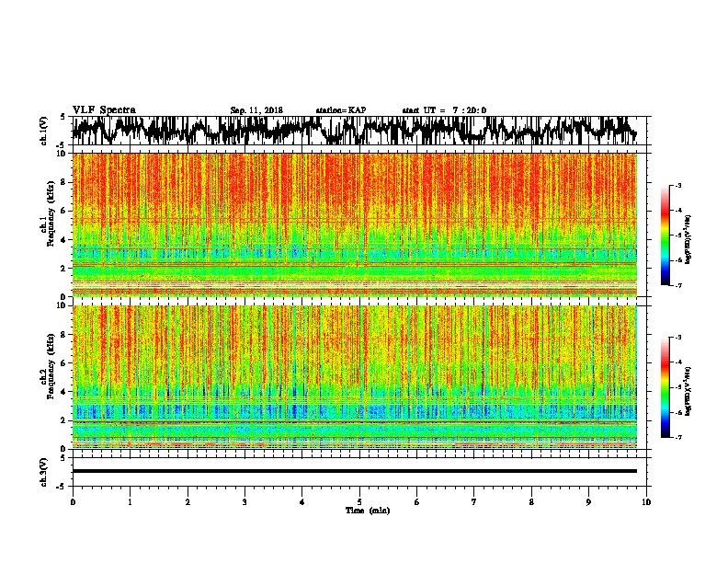Click time axis tick label "9"
This screenshot has width=728, height=563.
pos(588,502)
